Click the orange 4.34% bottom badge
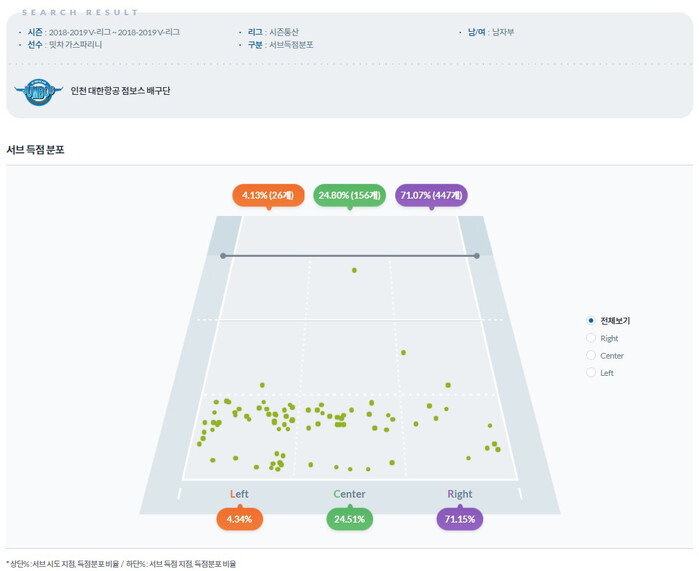Screen dimensions: 699x571 point(239,519)
